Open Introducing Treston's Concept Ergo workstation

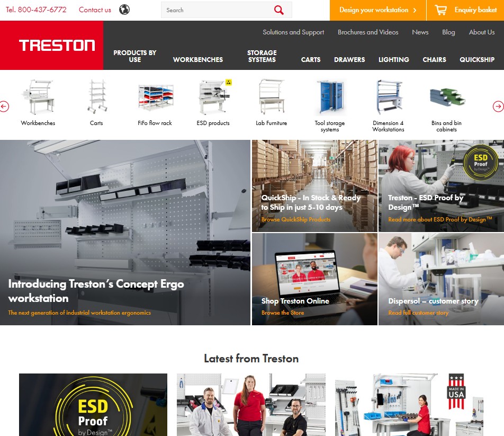[96, 291]
